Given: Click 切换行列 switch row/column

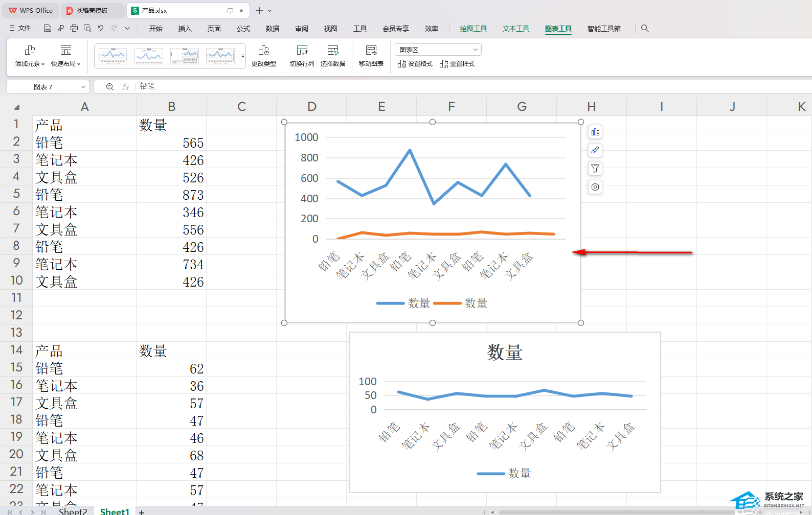Looking at the screenshot, I should [x=302, y=56].
